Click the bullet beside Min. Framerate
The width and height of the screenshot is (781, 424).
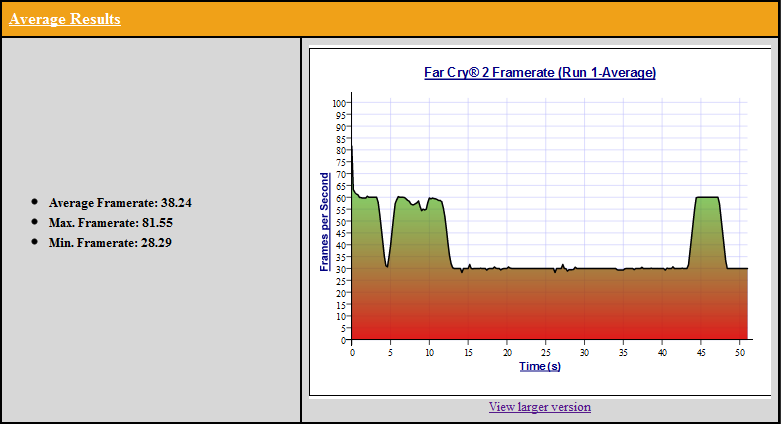pos(35,241)
